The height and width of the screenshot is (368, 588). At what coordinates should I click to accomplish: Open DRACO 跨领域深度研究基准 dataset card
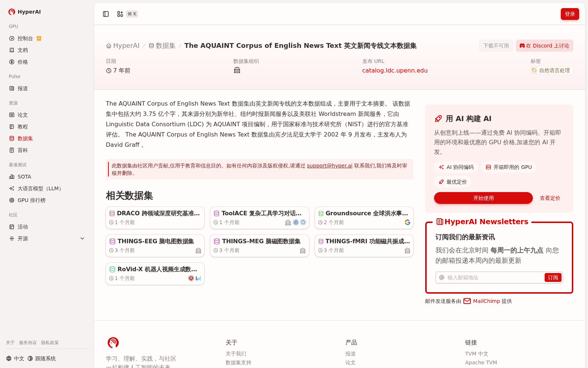155,218
